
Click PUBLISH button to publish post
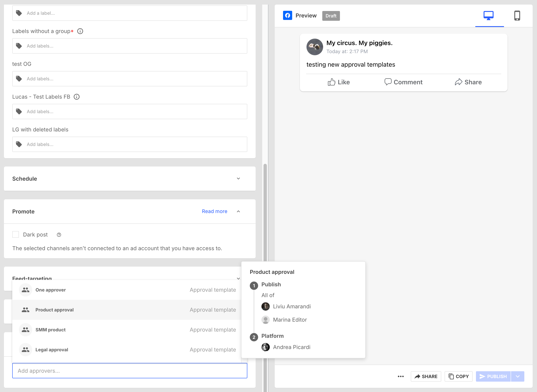coord(494,376)
